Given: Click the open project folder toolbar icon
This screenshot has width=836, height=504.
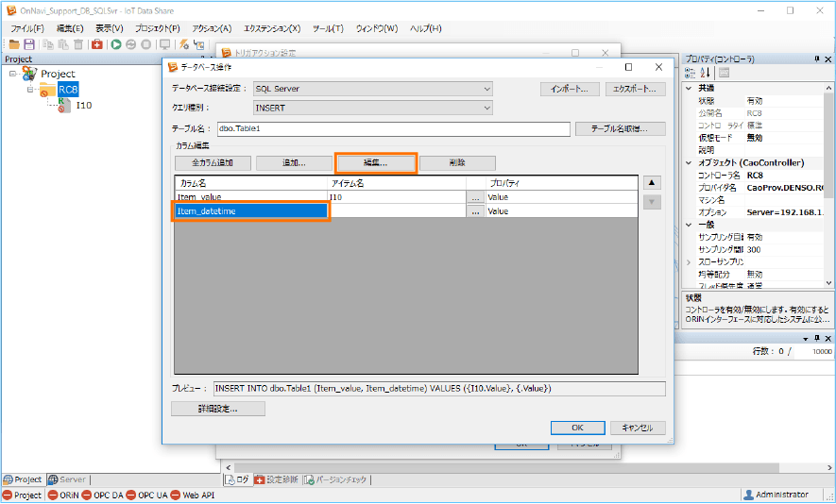Looking at the screenshot, I should (x=14, y=44).
